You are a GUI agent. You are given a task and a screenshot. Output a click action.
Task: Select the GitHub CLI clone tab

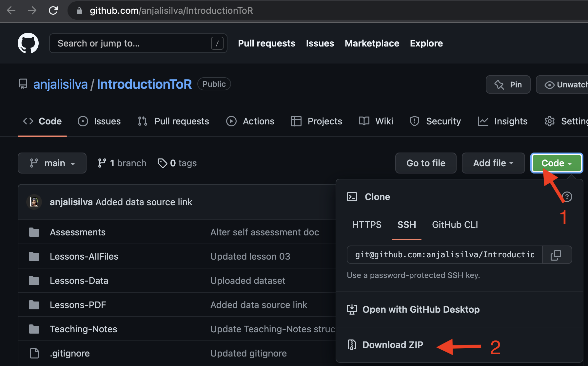[x=455, y=225]
